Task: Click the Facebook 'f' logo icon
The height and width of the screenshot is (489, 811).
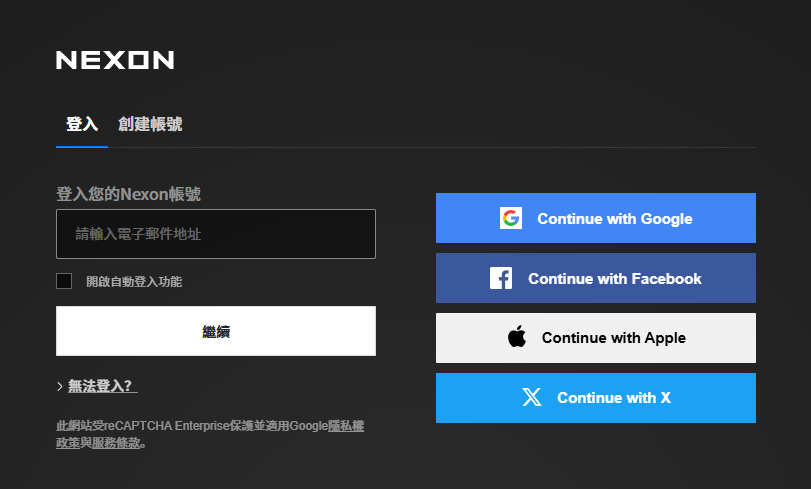Action: point(501,278)
